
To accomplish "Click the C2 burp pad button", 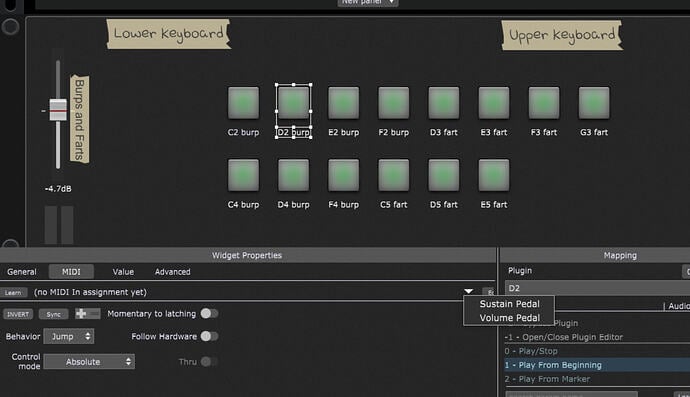I will click(x=243, y=103).
